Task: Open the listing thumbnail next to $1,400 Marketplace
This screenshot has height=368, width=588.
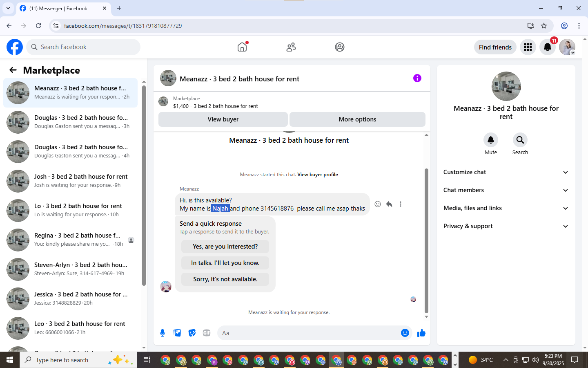Action: 163,101
